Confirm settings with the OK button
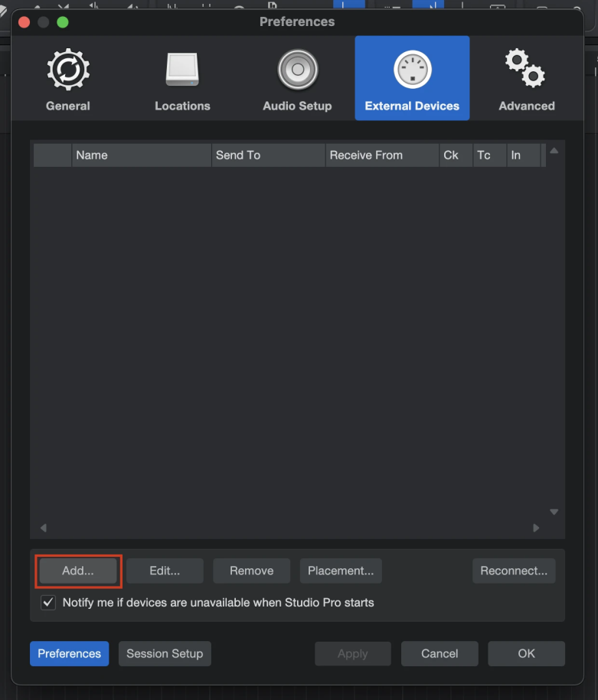Screen dimensions: 598x700 click(526, 653)
